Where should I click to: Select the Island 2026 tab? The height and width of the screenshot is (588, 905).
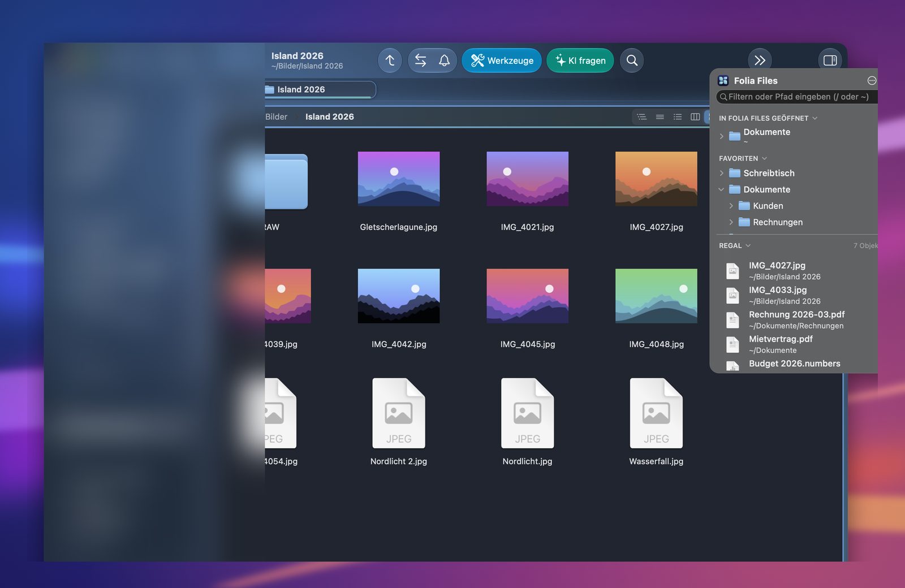pos(320,89)
